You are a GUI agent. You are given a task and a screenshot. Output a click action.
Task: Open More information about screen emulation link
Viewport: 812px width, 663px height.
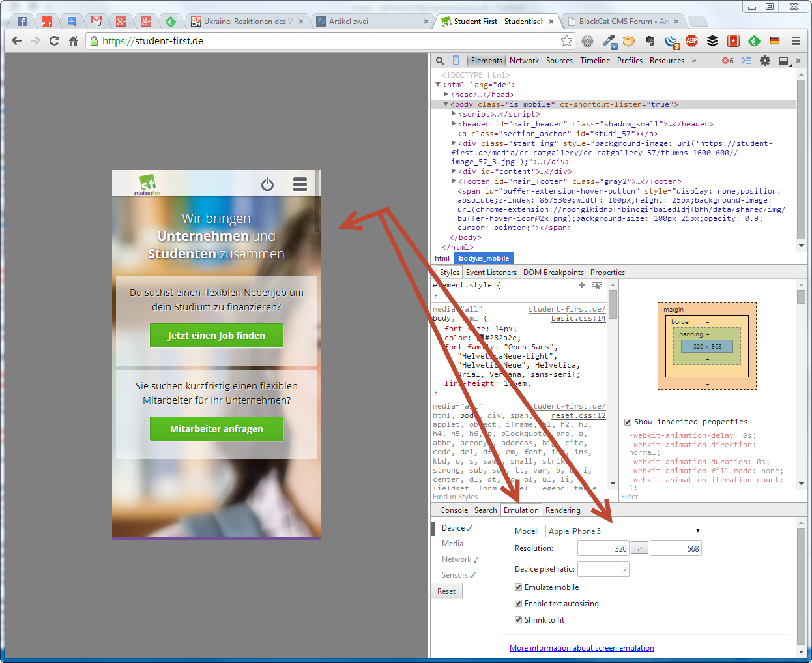pyautogui.click(x=581, y=648)
